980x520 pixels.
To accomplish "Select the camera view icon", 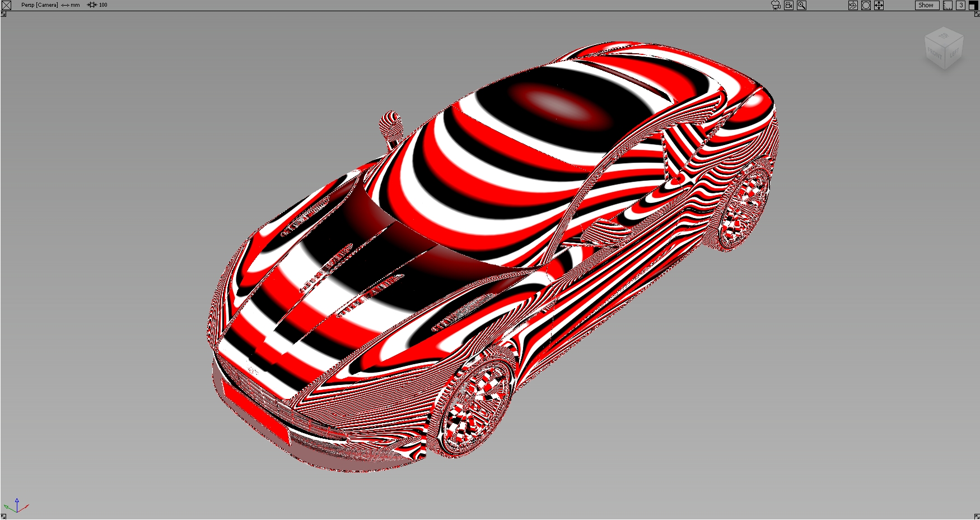I will click(x=776, y=5).
